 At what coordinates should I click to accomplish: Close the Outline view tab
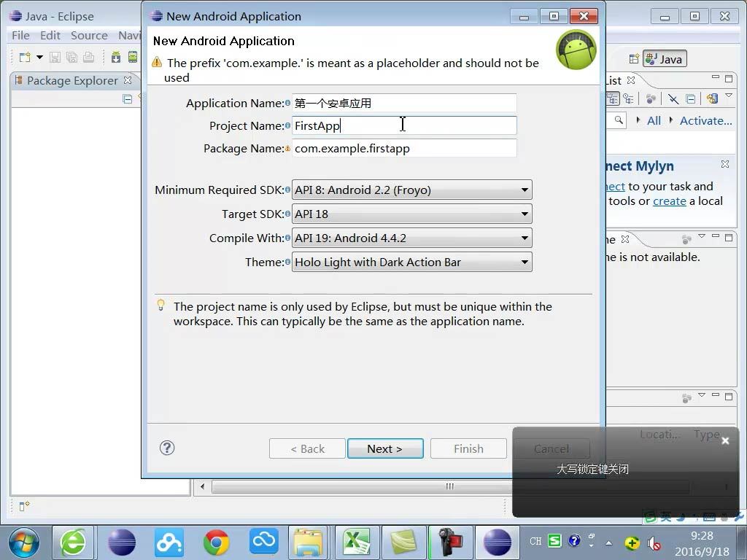click(625, 239)
